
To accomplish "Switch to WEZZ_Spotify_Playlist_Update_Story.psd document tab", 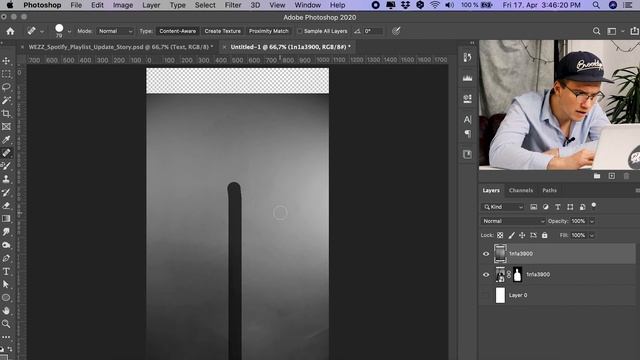I will tap(121, 47).
